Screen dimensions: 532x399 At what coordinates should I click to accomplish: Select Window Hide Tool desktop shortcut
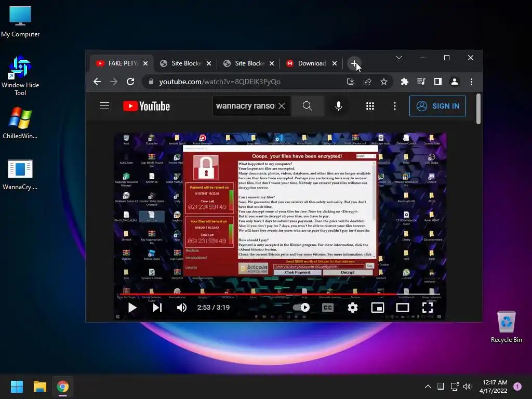pos(20,76)
